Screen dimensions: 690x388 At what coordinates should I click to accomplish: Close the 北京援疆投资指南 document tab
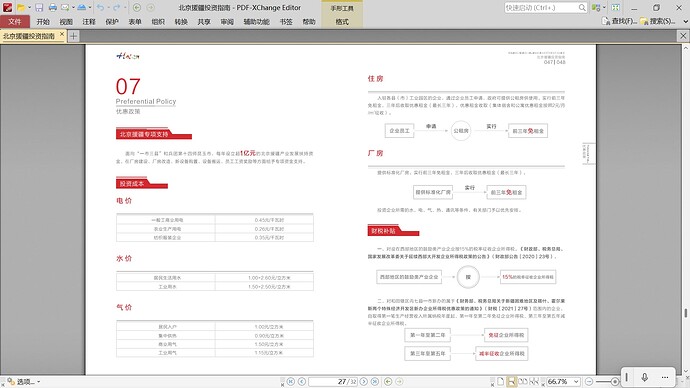62,34
